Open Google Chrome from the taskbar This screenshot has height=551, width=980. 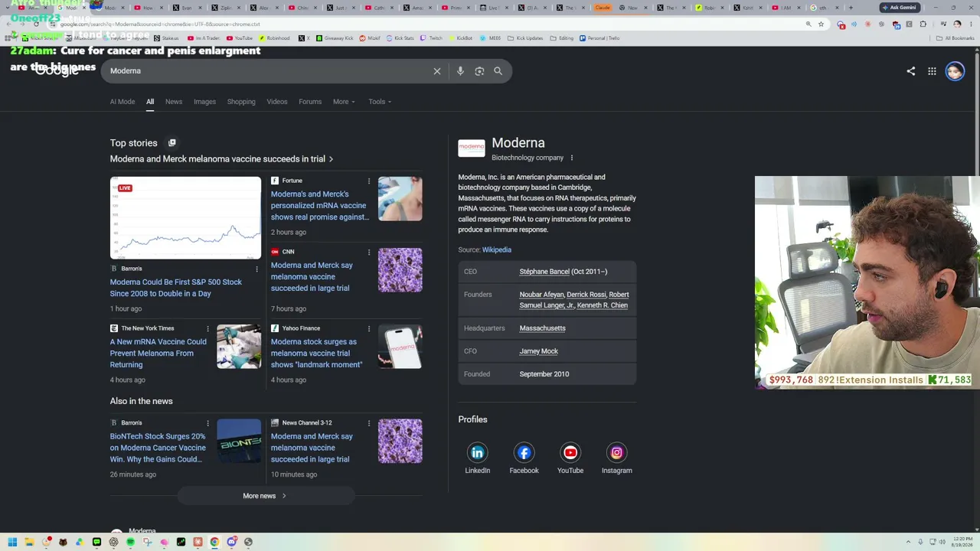tap(214, 542)
